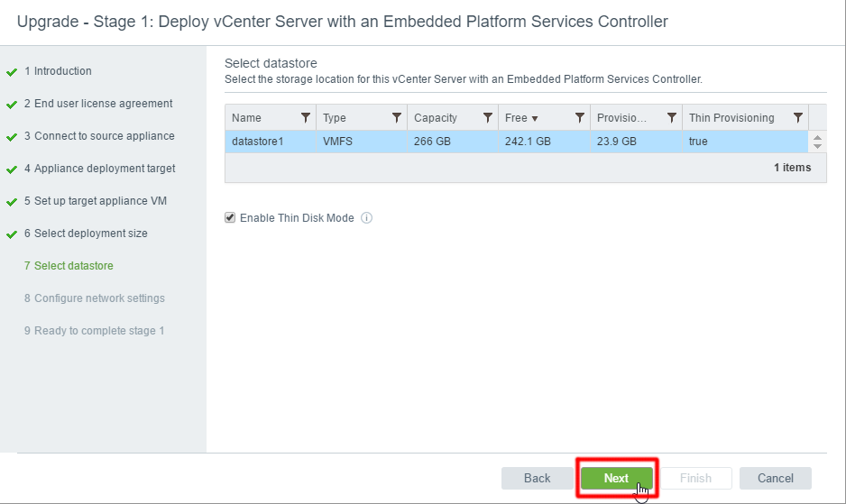846x504 pixels.
Task: Filter the Type column
Action: 397,117
